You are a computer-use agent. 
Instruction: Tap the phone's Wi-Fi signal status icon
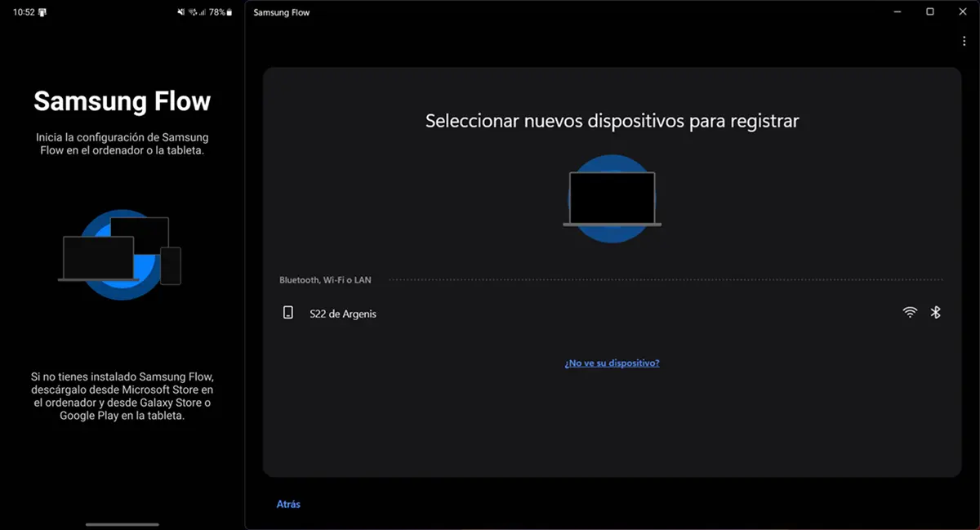[193, 12]
